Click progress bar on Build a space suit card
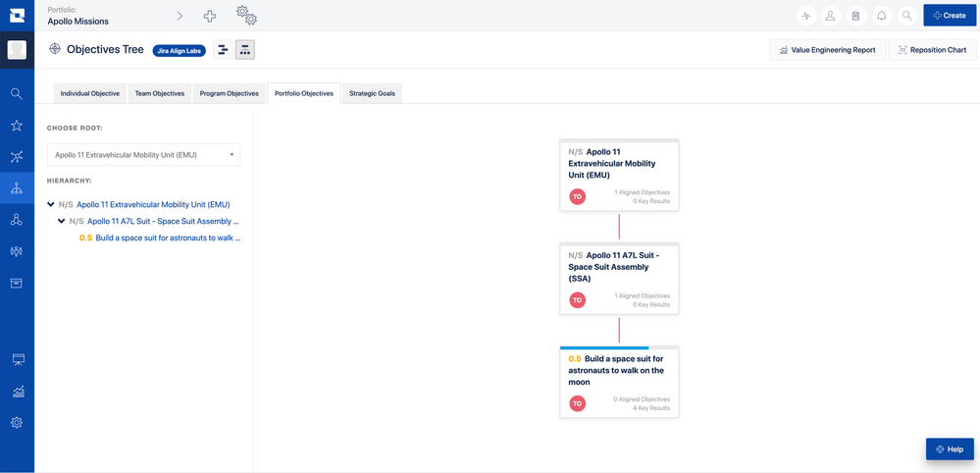980x473 pixels. tap(619, 347)
